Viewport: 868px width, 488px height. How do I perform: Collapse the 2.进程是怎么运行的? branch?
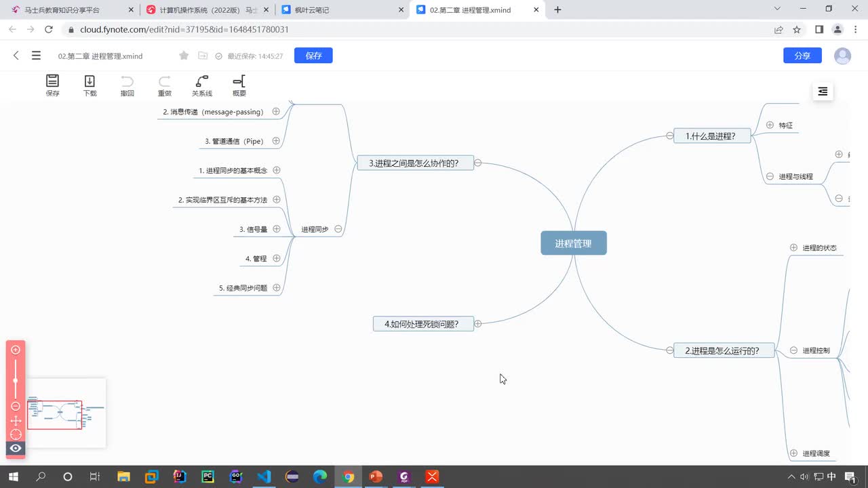669,350
